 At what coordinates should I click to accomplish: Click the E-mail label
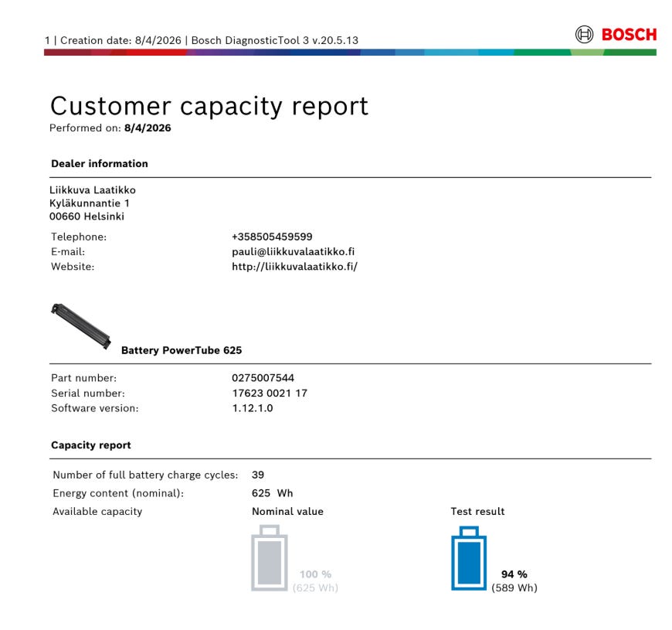click(68, 251)
